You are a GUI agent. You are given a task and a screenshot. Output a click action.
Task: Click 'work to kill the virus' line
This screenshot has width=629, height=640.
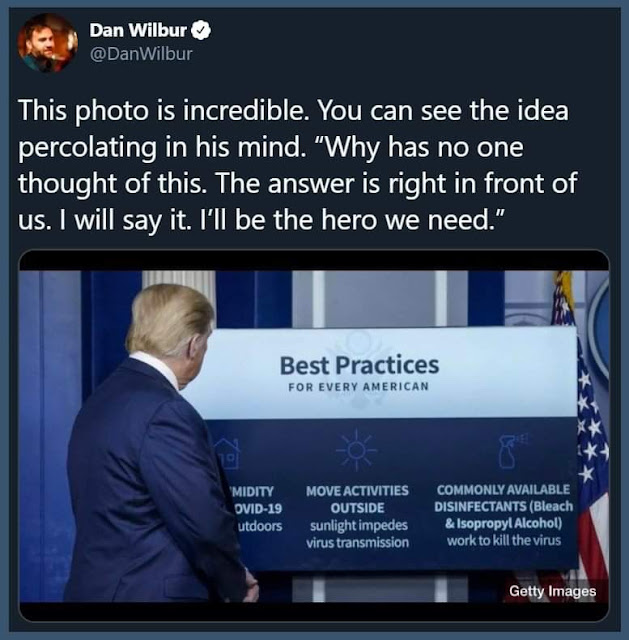[504, 541]
